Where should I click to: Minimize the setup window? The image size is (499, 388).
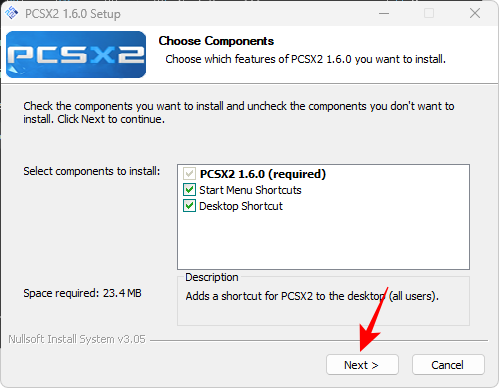click(384, 13)
